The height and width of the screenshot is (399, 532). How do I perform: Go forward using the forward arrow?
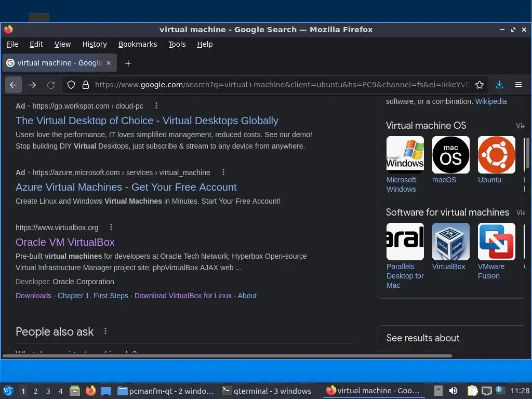click(x=32, y=85)
